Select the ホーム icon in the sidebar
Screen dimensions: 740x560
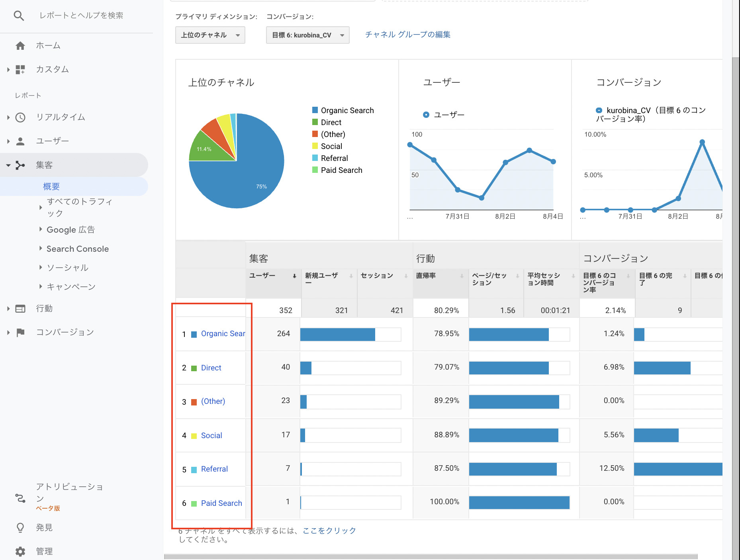(20, 45)
